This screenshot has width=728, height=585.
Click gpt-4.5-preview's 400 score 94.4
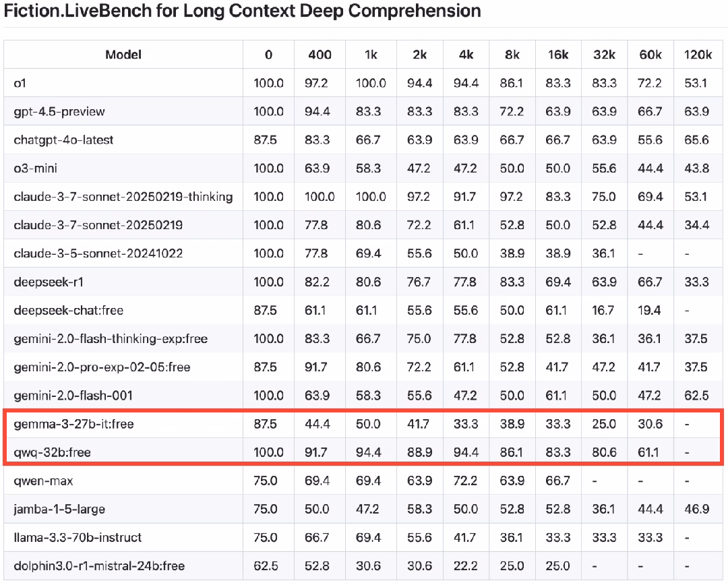[x=317, y=112]
